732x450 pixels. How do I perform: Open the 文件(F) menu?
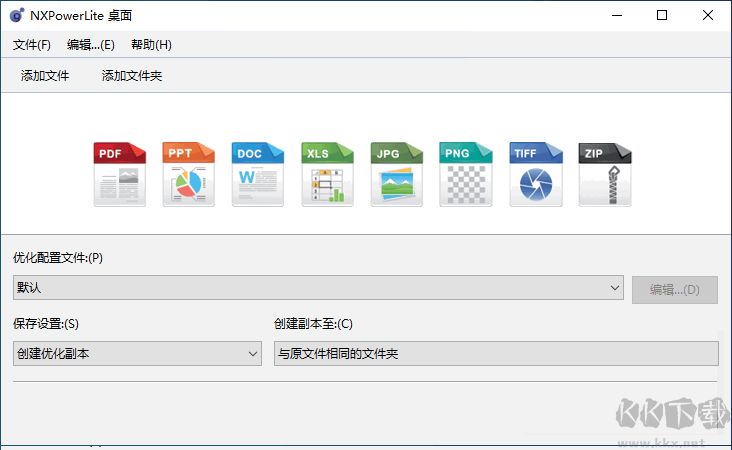coord(32,45)
